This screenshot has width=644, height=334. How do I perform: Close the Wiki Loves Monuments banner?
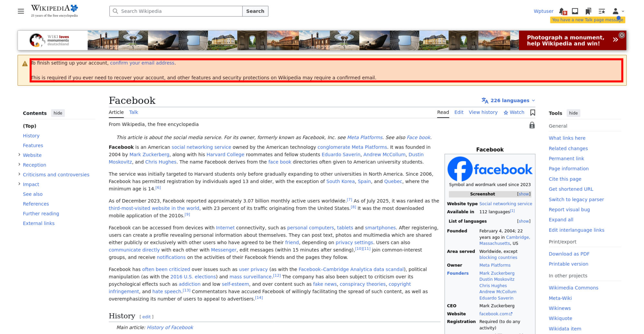tap(622, 35)
